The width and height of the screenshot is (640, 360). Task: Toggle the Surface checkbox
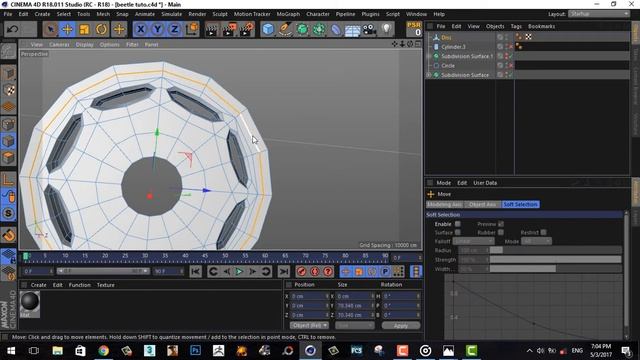click(458, 232)
